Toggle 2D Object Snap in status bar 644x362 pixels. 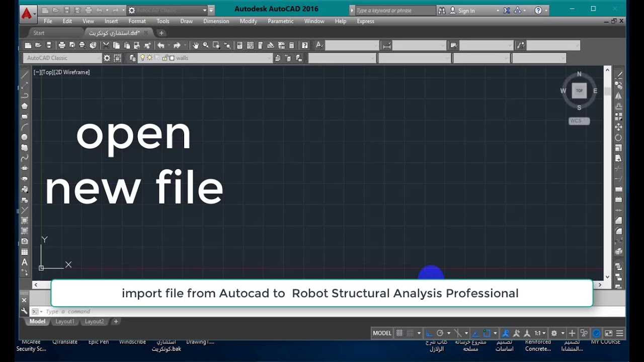[x=487, y=333]
